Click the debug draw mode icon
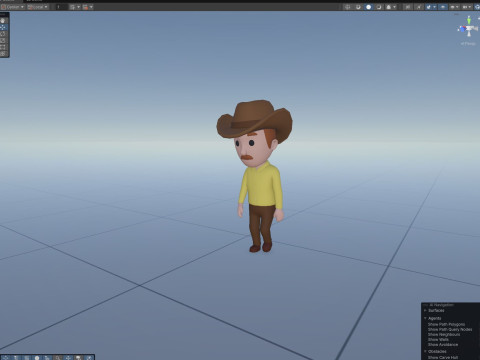The height and width of the screenshot is (360, 480). (x=388, y=7)
